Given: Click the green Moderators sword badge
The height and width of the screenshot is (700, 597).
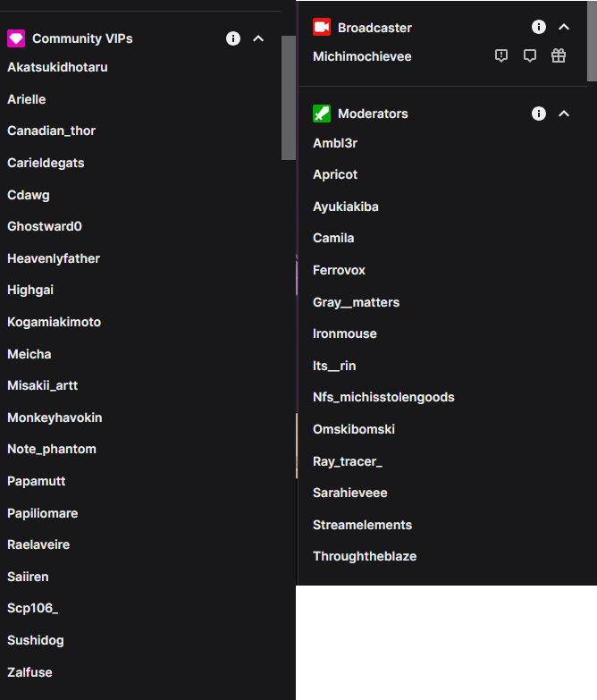Looking at the screenshot, I should [322, 114].
